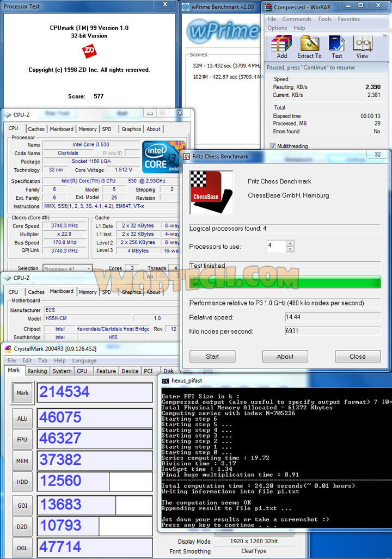Increase Processors to use with up arrow
Image resolution: width=392 pixels, height=559 pixels.
click(x=290, y=243)
